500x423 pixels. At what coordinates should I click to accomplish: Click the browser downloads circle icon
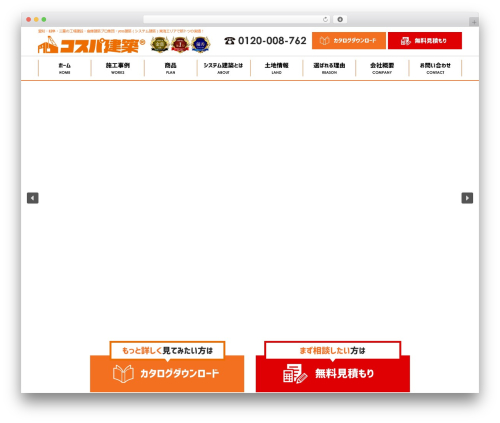tap(340, 19)
